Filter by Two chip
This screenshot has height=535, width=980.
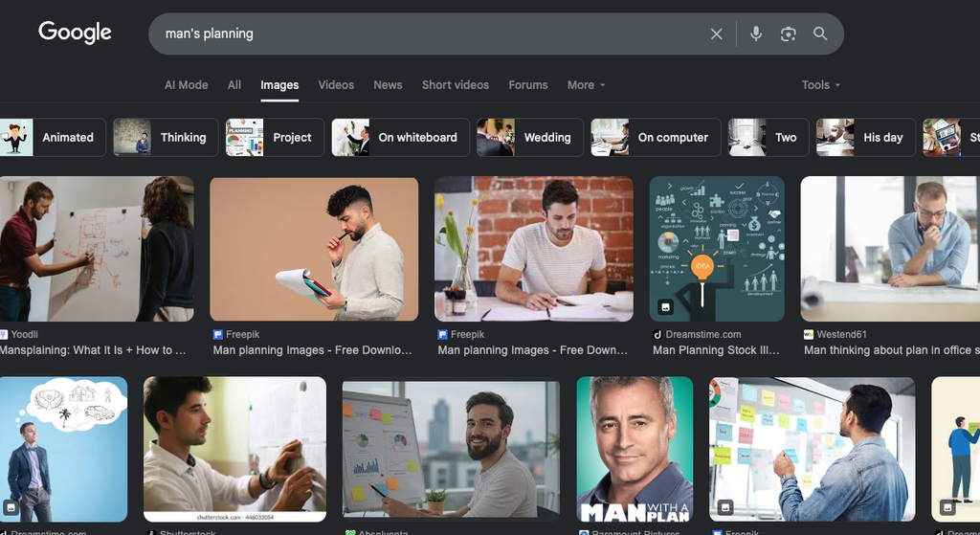pyautogui.click(x=768, y=138)
